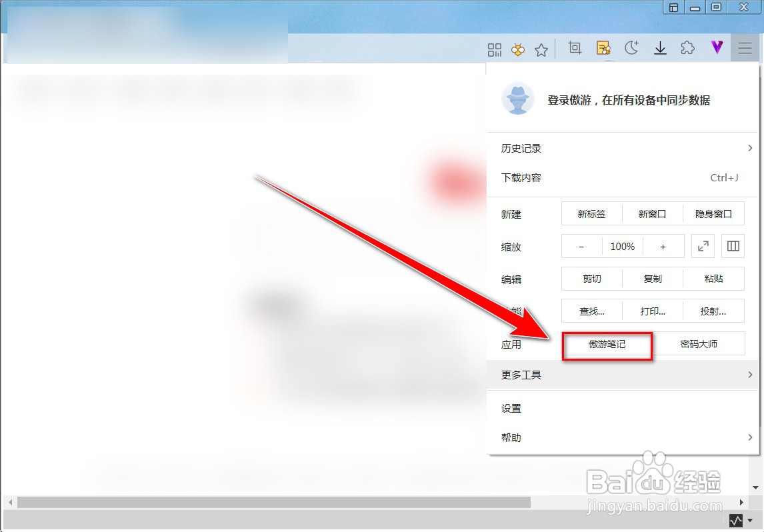Open the QR code grid icon in toolbar
Viewport: 764px width, 532px height.
(495, 49)
